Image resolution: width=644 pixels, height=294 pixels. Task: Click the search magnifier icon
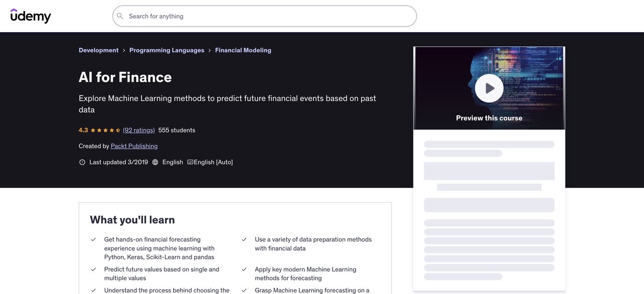coord(120,16)
